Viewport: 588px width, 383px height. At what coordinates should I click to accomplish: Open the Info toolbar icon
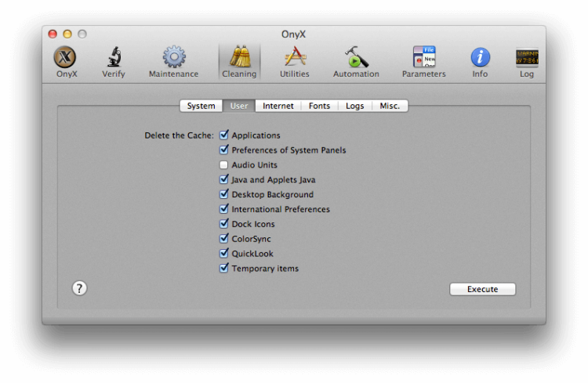tap(480, 61)
